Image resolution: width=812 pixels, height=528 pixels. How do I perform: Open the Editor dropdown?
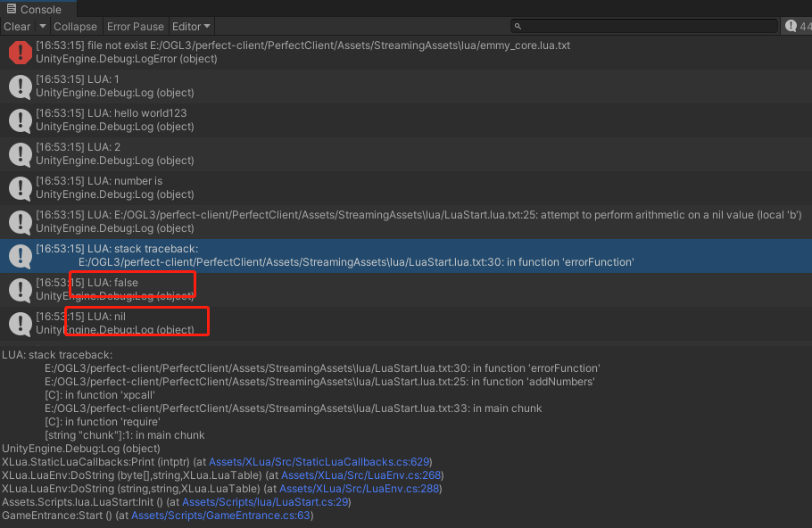191,27
